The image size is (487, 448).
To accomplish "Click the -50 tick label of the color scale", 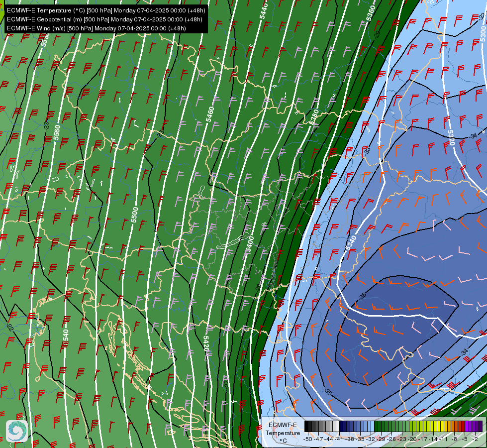I will click(x=308, y=439).
